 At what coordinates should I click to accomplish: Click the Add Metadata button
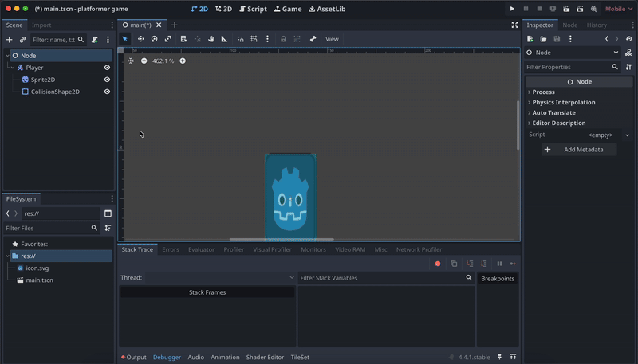(x=580, y=150)
